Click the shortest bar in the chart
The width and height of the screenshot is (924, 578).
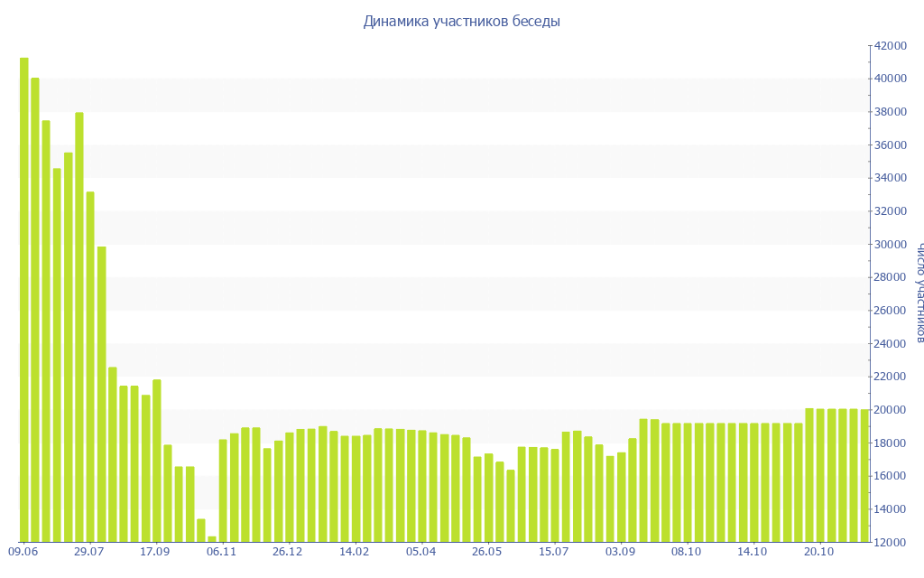(x=212, y=539)
